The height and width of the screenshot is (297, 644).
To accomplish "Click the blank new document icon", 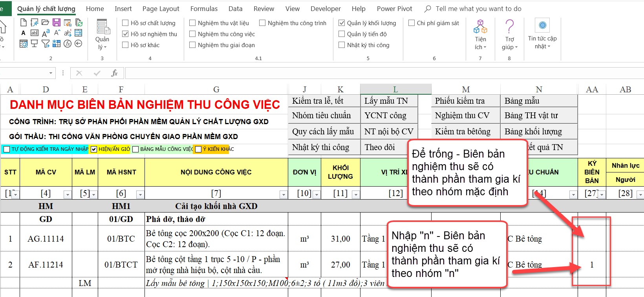I will coord(24,23).
